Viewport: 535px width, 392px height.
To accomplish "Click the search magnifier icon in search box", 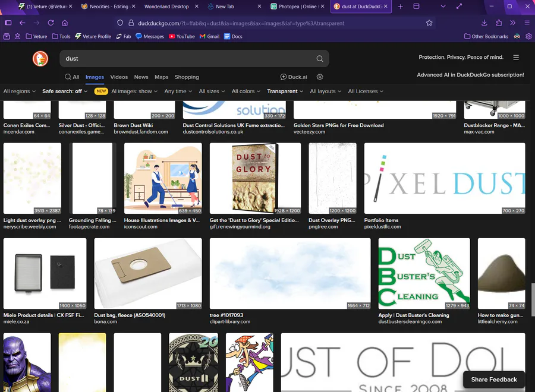I will pos(320,59).
